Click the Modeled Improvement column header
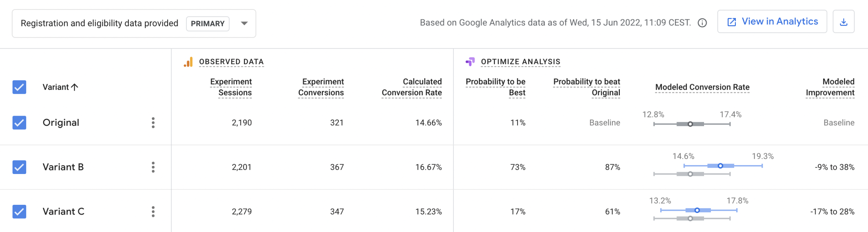The height and width of the screenshot is (232, 868). coord(830,87)
